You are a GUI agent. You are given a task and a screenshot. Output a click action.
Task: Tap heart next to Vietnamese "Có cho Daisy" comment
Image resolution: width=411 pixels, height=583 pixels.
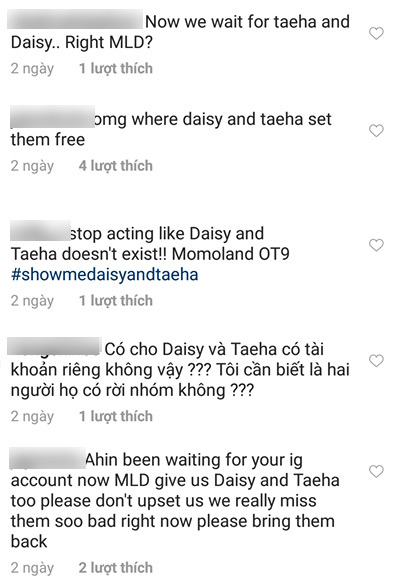[x=376, y=360]
